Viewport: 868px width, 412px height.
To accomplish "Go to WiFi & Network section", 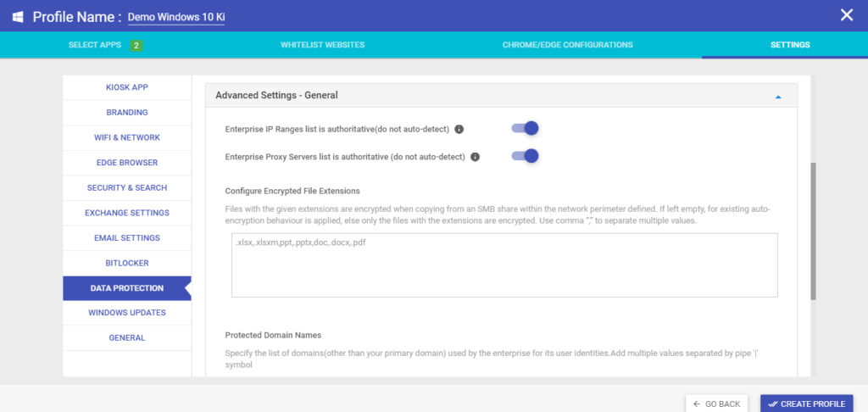I will pyautogui.click(x=127, y=137).
